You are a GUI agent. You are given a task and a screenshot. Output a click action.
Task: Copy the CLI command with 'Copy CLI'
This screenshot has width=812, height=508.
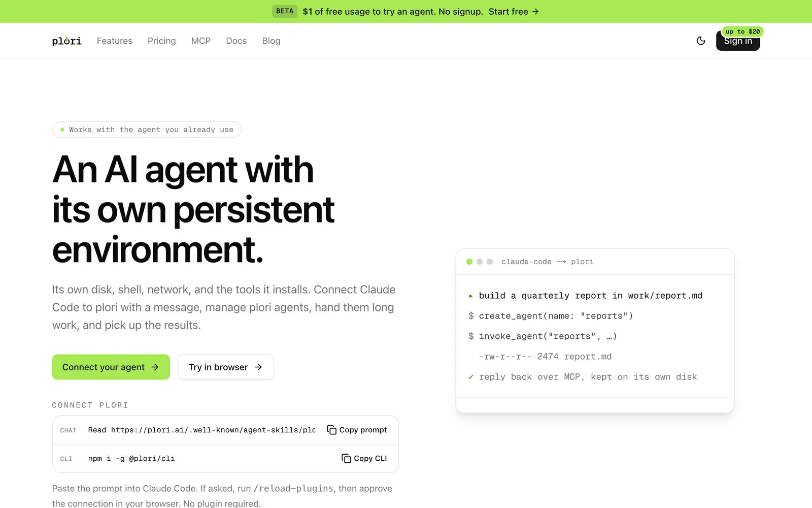364,458
